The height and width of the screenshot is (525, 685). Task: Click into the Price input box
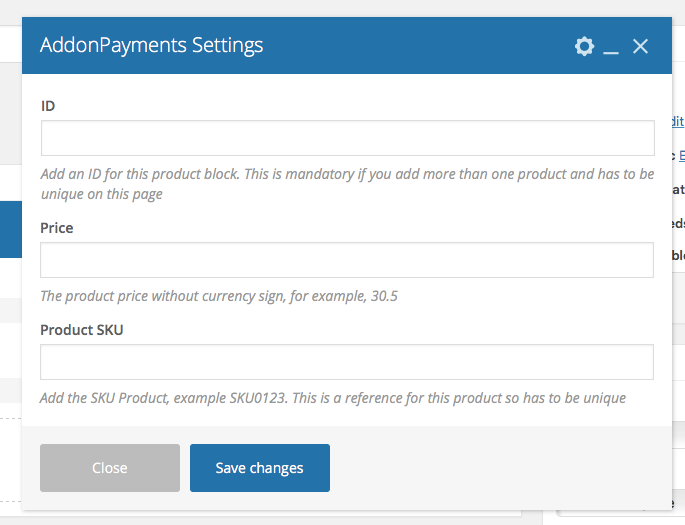point(347,260)
